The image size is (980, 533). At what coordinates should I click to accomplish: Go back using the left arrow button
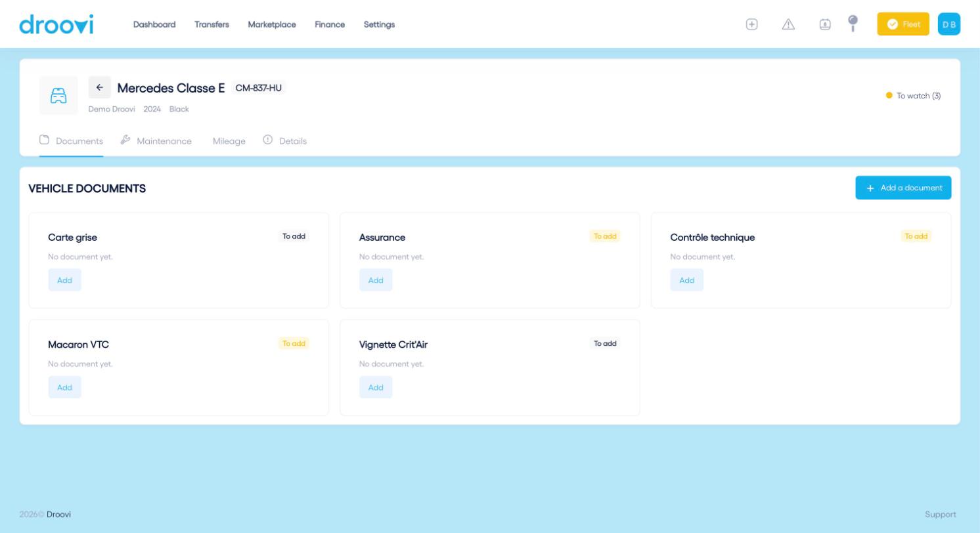[x=100, y=87]
